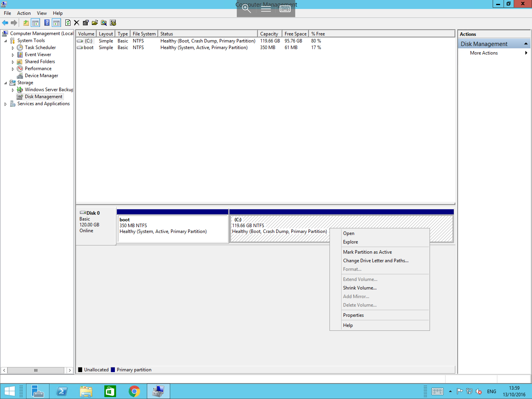Open File Explorer from the taskbar
This screenshot has height=399, width=532.
[x=86, y=391]
